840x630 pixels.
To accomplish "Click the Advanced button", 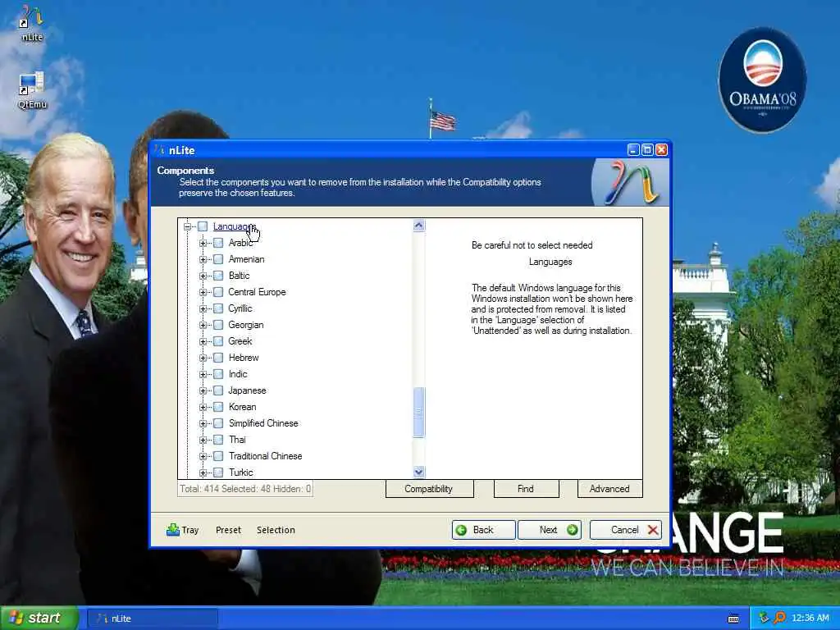I will pyautogui.click(x=609, y=489).
